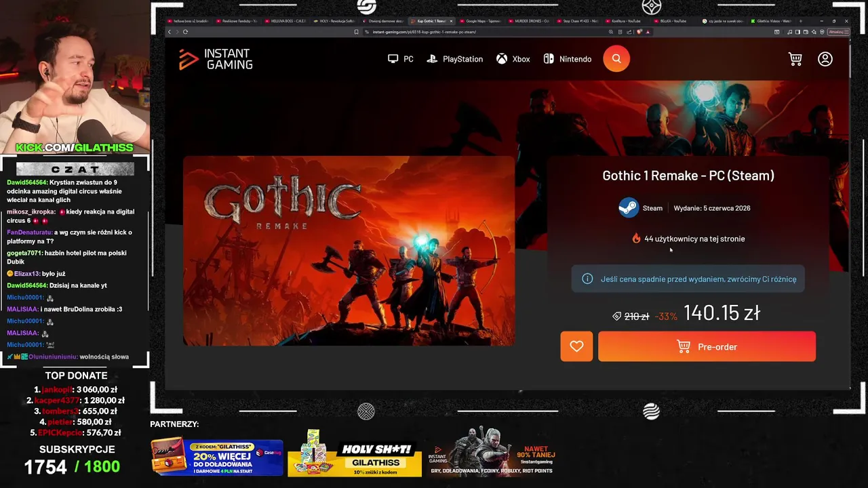Open the shopping cart icon
The height and width of the screenshot is (488, 868).
click(795, 59)
